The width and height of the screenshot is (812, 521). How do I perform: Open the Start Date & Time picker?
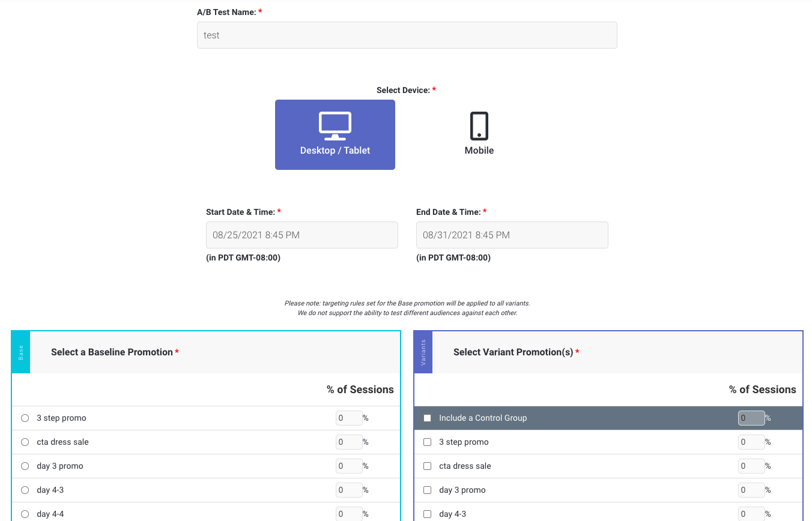click(x=301, y=235)
